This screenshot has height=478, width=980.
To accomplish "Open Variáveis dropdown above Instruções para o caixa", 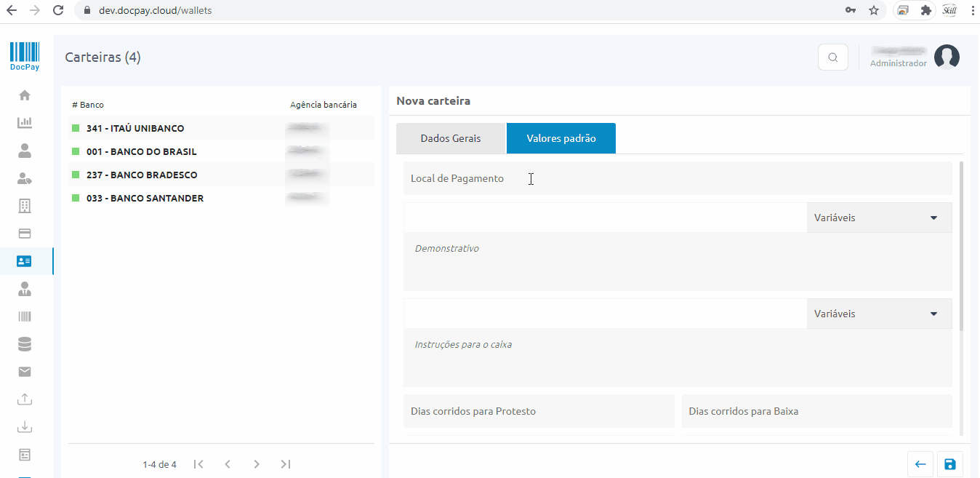I will pos(879,314).
